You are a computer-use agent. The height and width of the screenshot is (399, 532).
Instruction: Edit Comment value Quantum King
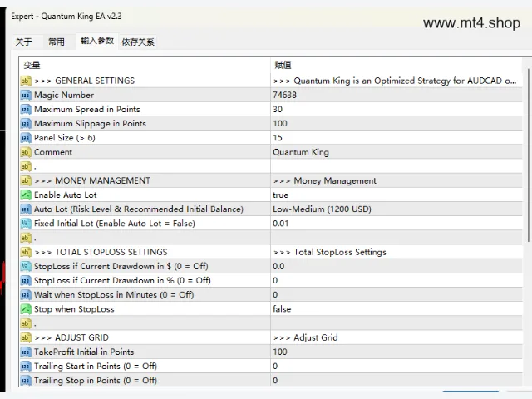pos(397,152)
